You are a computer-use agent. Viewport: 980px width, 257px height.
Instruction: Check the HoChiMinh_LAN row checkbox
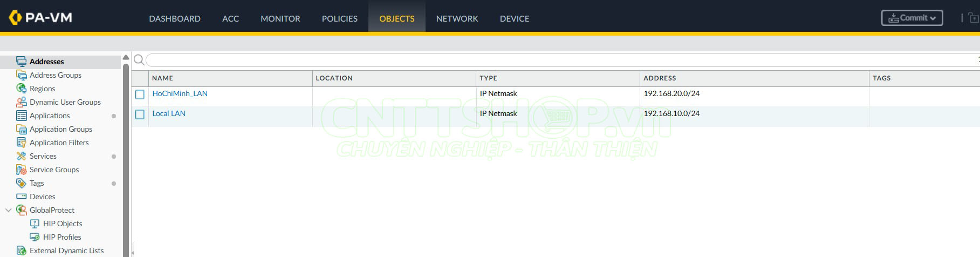(x=140, y=94)
